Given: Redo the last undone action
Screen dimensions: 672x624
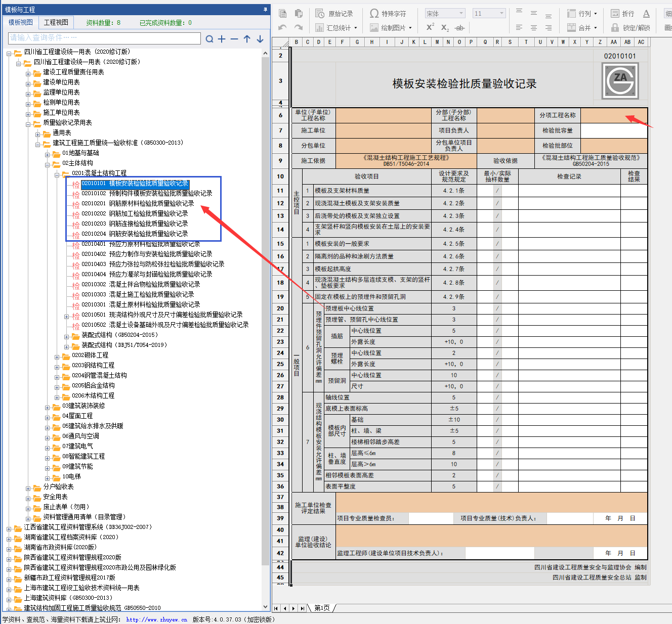Looking at the screenshot, I should 299,28.
